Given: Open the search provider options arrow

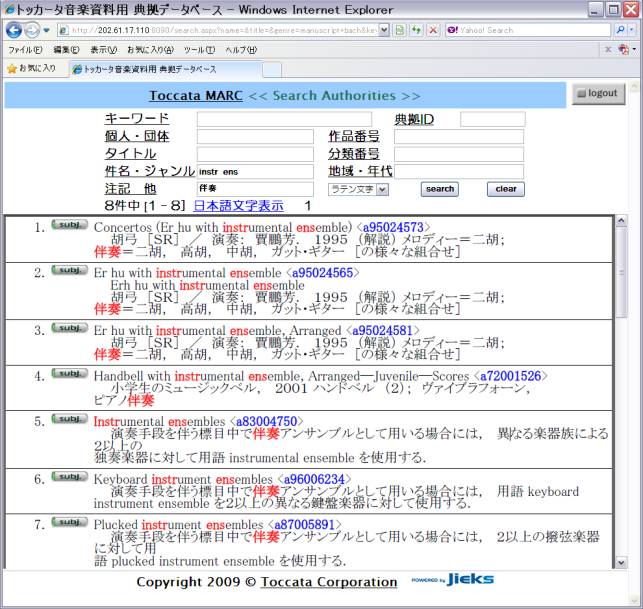Looking at the screenshot, I should click(632, 30).
